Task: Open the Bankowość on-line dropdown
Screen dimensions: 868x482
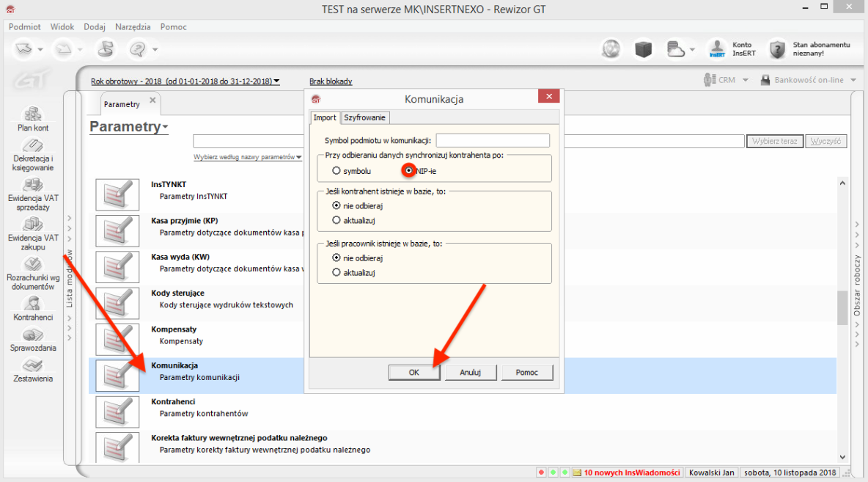Action: pos(852,79)
